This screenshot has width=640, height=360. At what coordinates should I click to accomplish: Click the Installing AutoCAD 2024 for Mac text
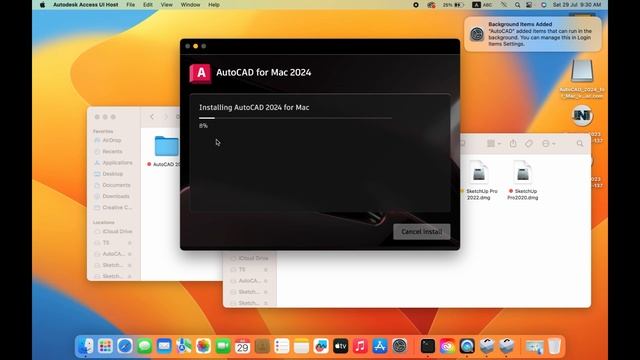pyautogui.click(x=254, y=107)
